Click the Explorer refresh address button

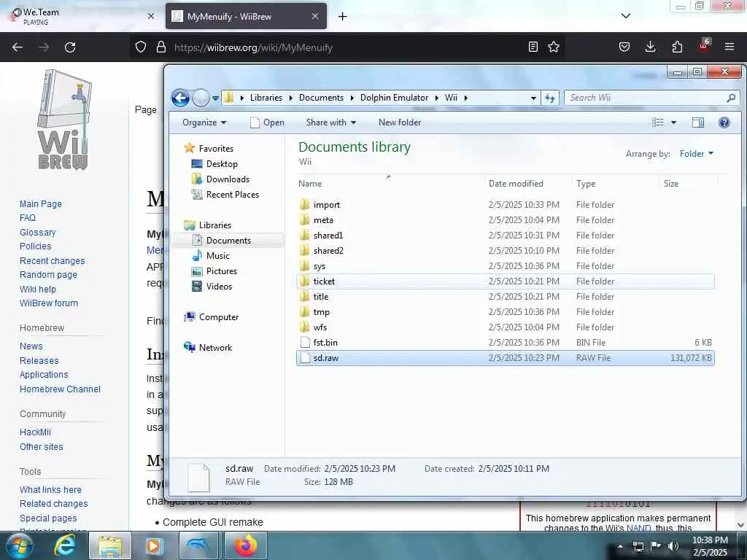click(550, 98)
